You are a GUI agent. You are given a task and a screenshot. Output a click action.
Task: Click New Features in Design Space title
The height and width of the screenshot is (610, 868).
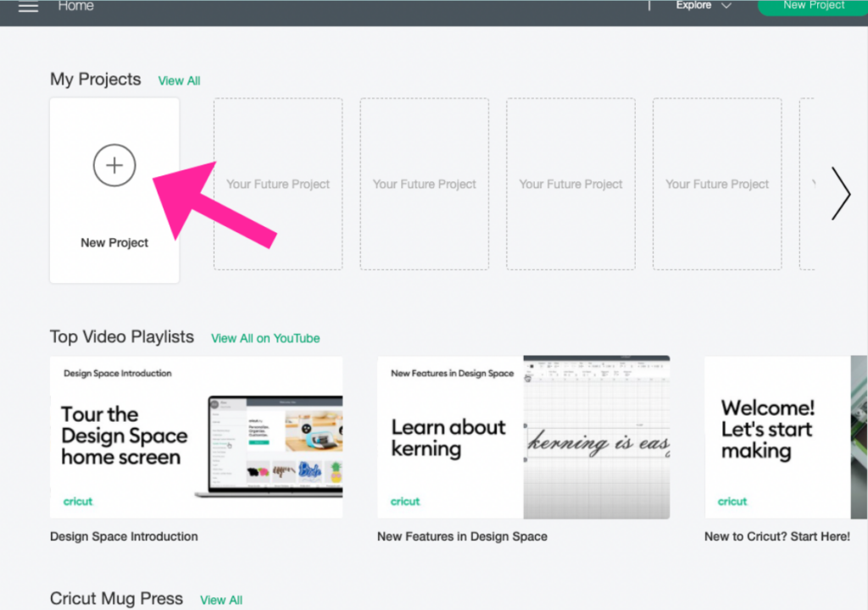(x=462, y=536)
